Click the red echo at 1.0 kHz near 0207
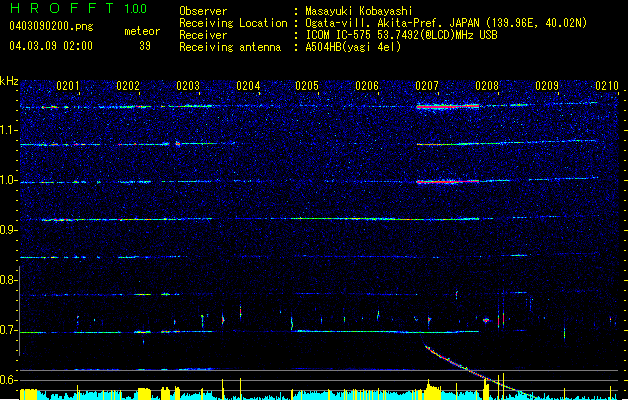This screenshot has height=400, width=629. pos(448,182)
